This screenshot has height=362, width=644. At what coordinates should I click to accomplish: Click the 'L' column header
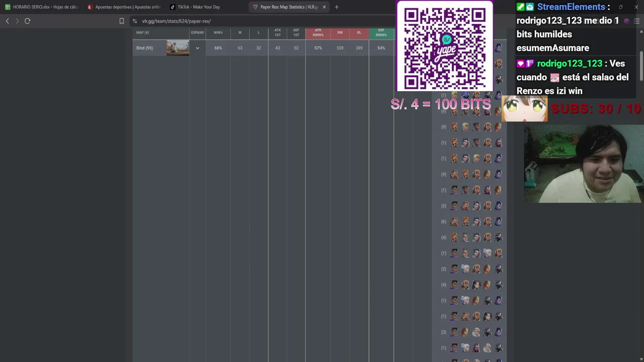point(259,33)
